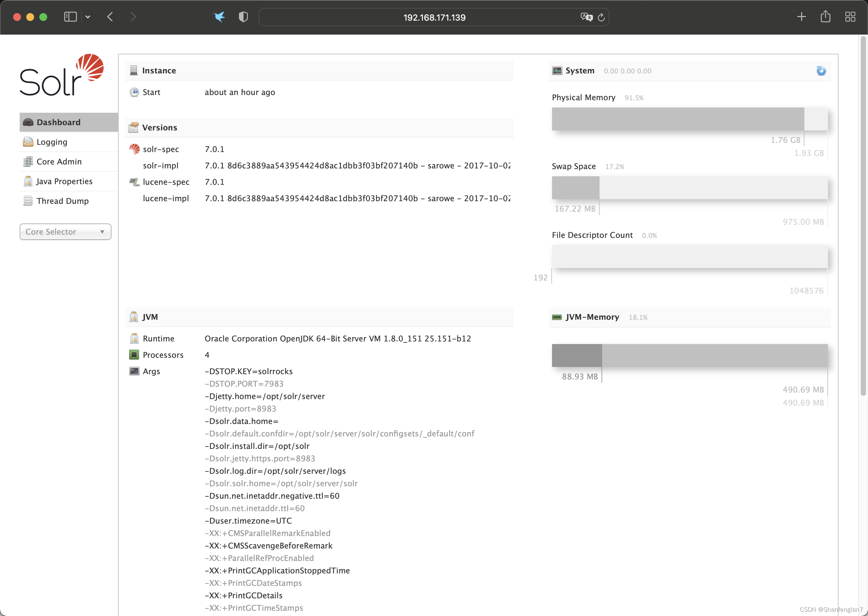
Task: Click the Solr logo
Action: [x=61, y=76]
